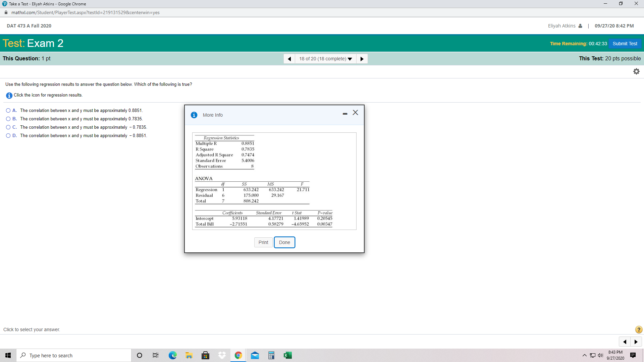644x362 pixels.
Task: Click the Done button
Action: pos(284,242)
